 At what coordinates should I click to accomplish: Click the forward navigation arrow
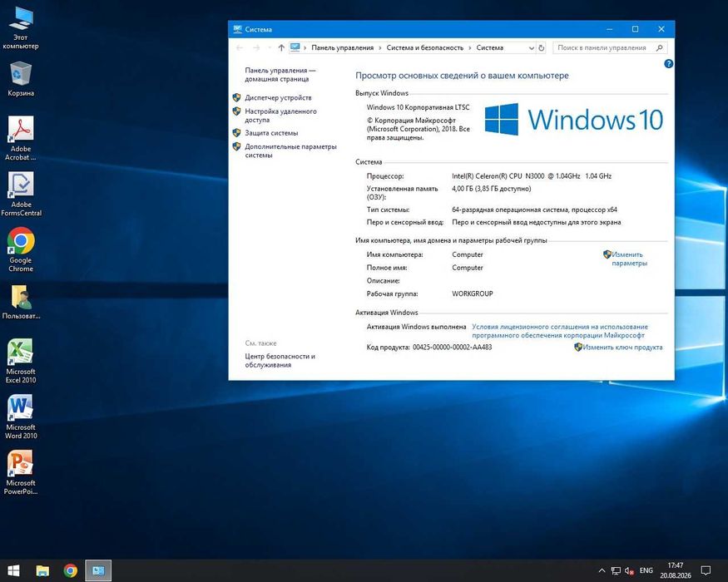[x=256, y=47]
